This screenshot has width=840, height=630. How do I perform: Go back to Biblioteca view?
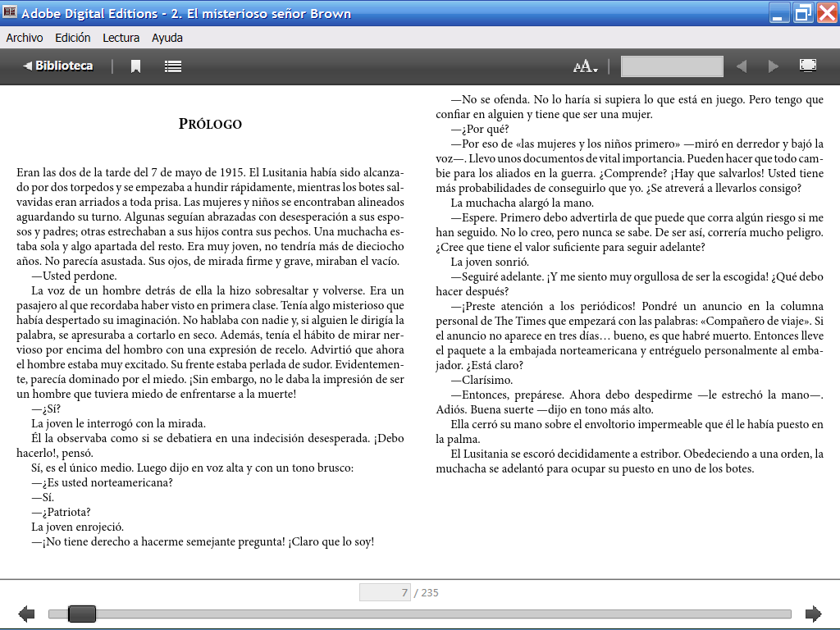(58, 66)
